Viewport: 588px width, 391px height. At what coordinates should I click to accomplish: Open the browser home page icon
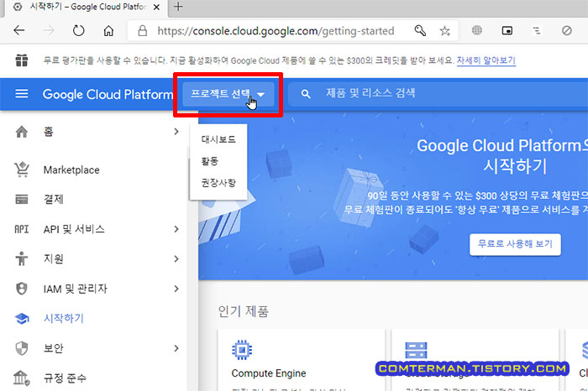coord(108,31)
